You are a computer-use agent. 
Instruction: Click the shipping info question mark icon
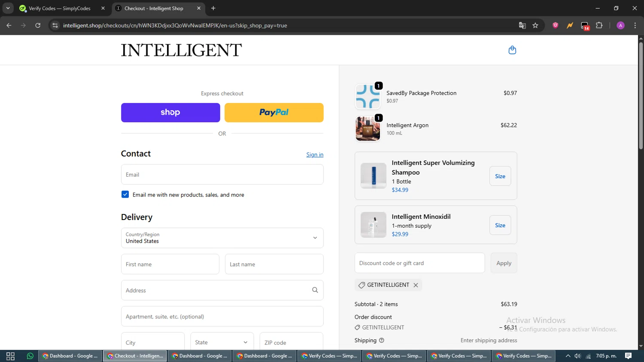(x=382, y=341)
